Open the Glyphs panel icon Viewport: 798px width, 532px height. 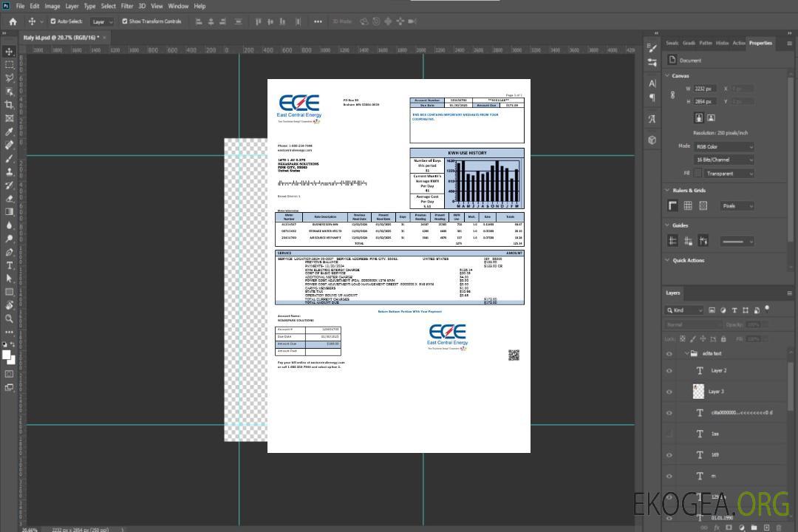click(652, 119)
